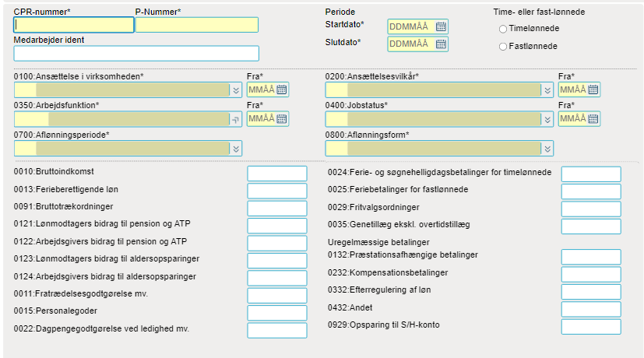
Task: Click the 0029:Fritvalgsordninger amount field
Action: pyautogui.click(x=591, y=209)
